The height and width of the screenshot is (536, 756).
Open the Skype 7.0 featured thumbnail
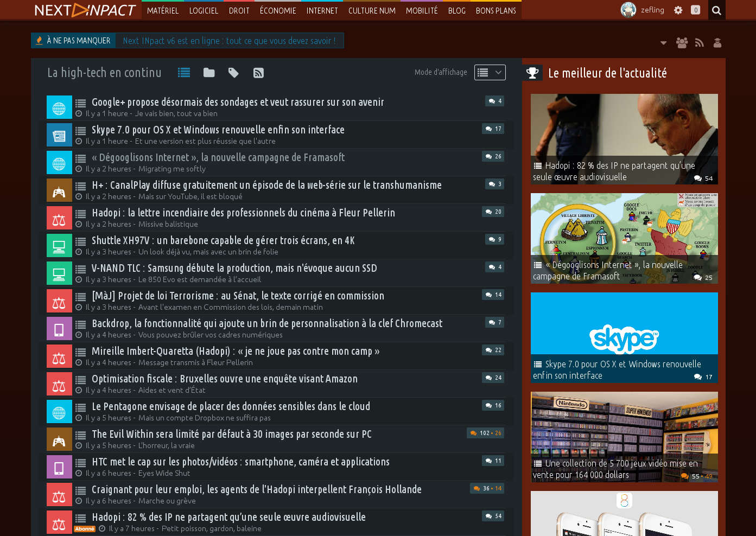(x=624, y=337)
